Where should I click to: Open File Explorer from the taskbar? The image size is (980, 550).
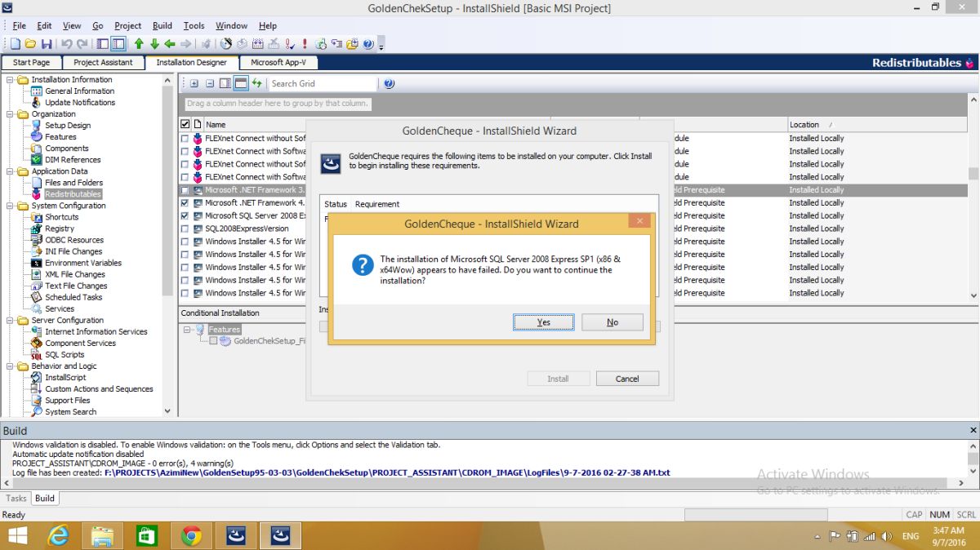103,535
